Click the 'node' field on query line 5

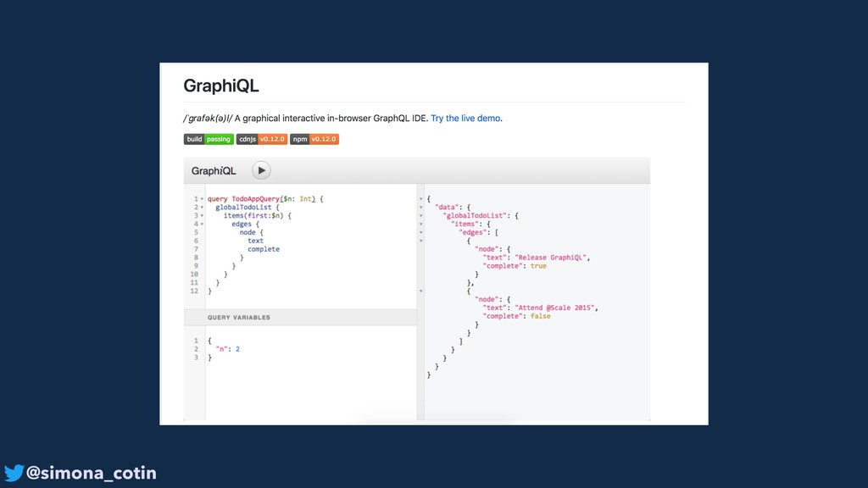point(248,232)
